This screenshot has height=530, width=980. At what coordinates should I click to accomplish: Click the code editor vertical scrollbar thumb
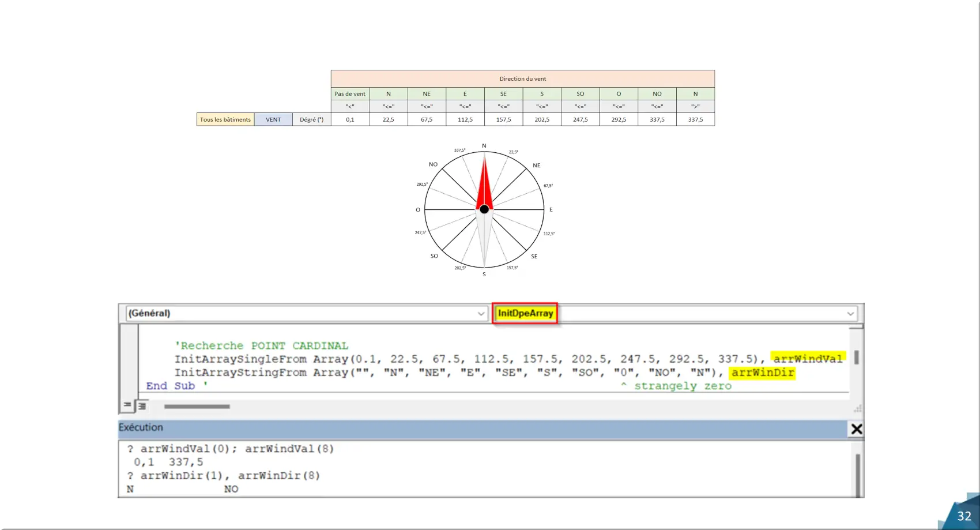click(856, 358)
